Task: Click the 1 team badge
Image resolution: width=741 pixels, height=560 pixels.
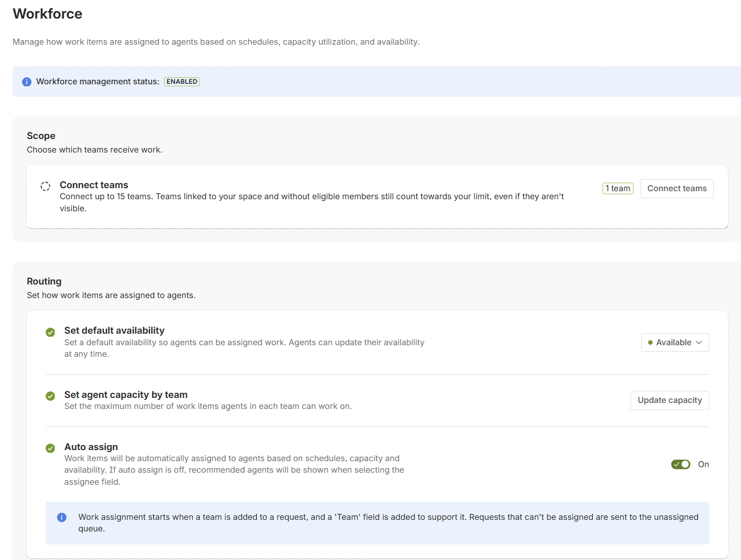Action: (618, 189)
